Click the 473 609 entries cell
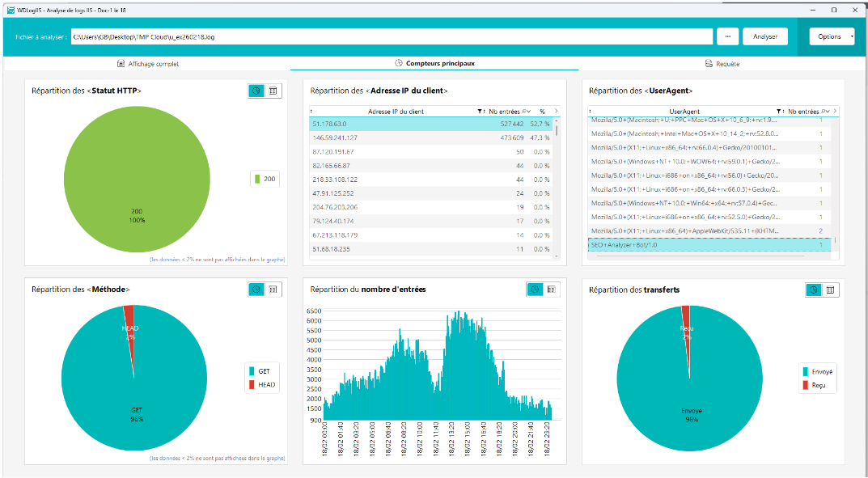The width and height of the screenshot is (868, 478). [x=511, y=137]
